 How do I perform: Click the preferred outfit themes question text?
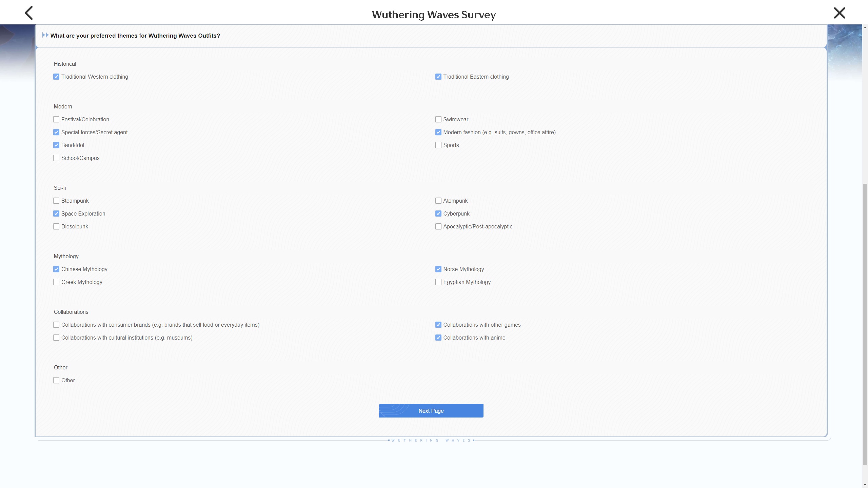pos(135,36)
